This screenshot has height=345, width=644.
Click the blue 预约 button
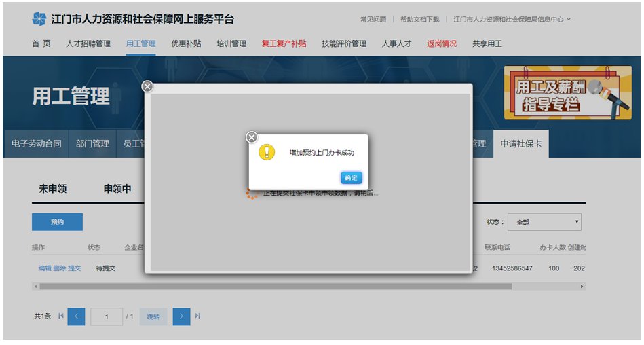coord(57,221)
